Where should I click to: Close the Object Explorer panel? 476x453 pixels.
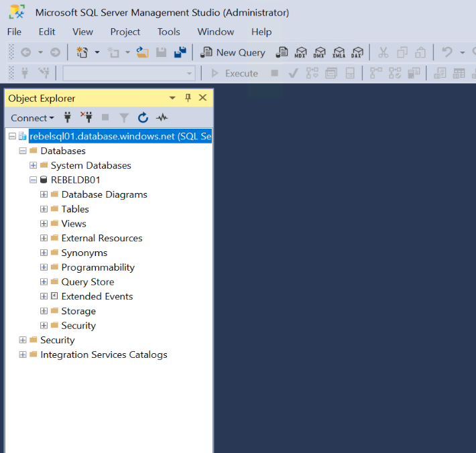202,98
